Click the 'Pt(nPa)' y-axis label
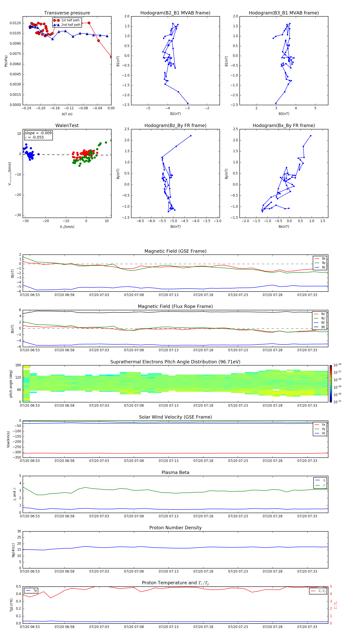The width and height of the screenshot is (351, 644). click(6, 61)
